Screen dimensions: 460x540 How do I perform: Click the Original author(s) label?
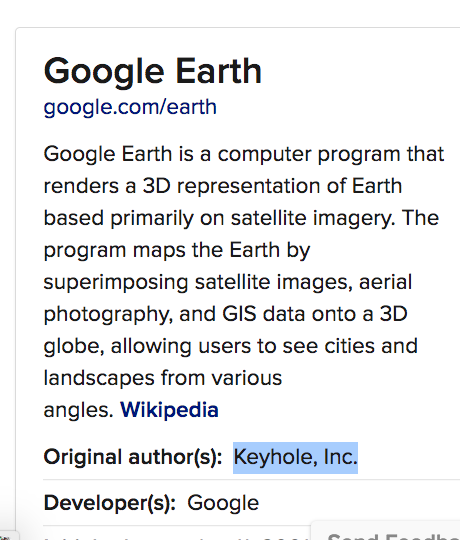point(133,458)
